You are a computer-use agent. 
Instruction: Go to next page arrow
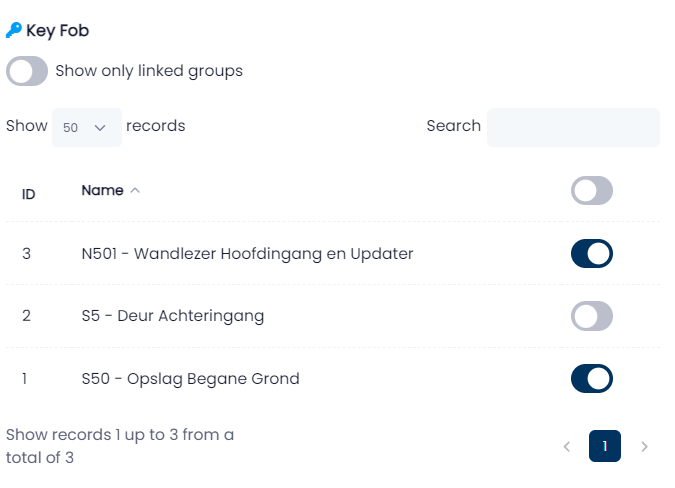(x=644, y=447)
